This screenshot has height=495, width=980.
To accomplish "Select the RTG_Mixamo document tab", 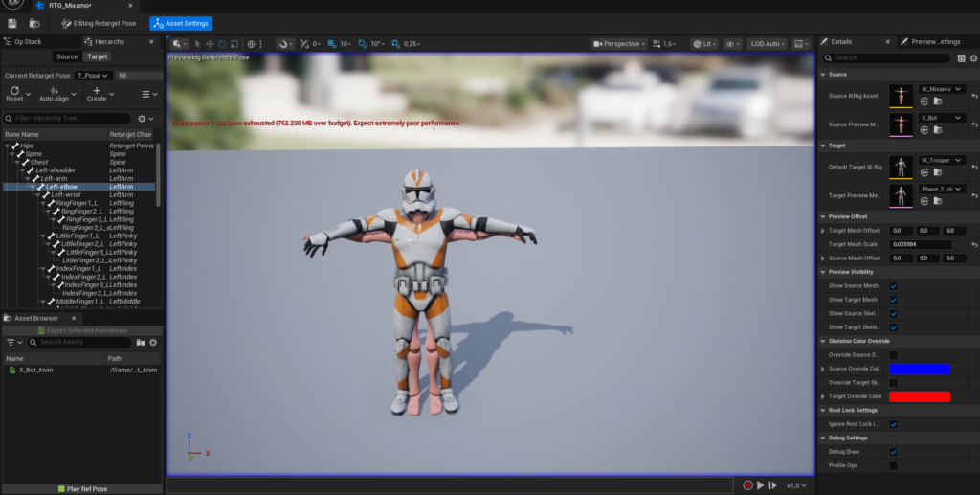I will (x=69, y=6).
